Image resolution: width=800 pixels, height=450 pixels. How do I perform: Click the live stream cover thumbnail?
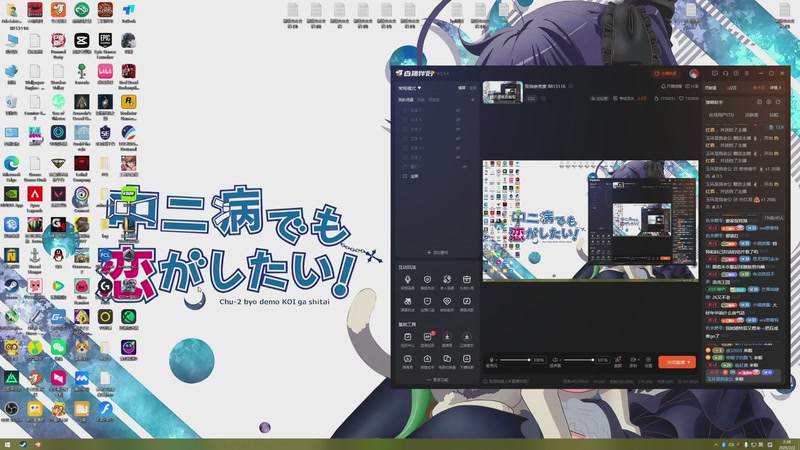(503, 92)
